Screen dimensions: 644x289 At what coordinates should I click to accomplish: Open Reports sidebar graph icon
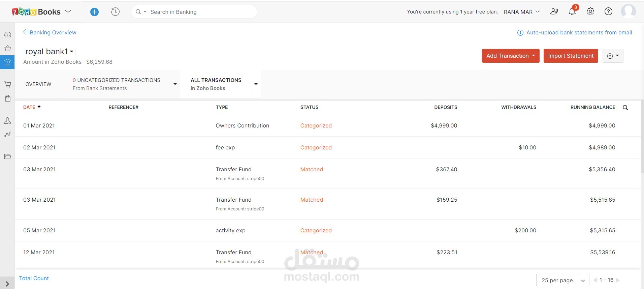[7, 134]
